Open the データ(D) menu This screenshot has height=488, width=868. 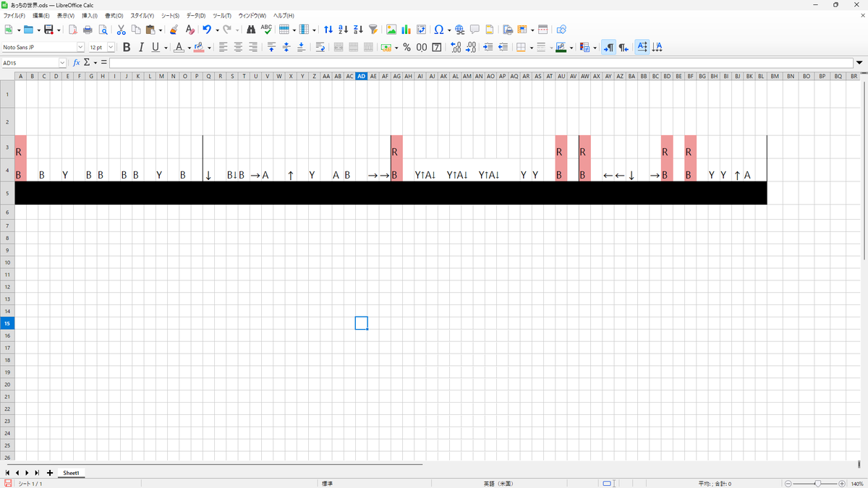pos(195,15)
